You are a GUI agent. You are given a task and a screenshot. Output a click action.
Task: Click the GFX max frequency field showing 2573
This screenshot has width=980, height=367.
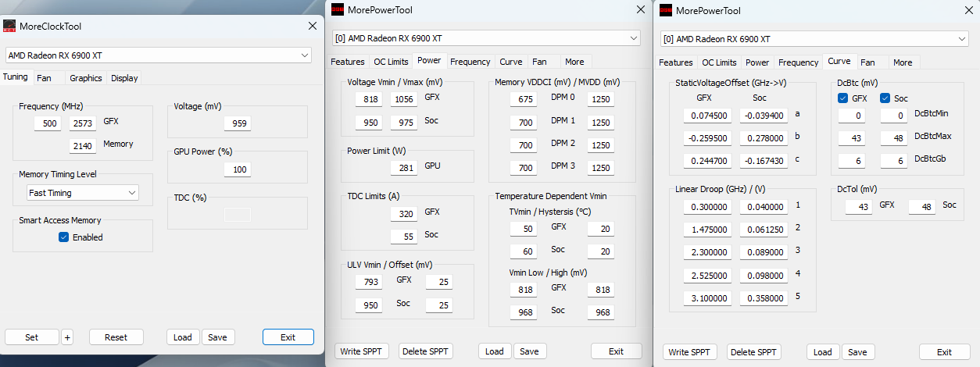[x=82, y=123]
